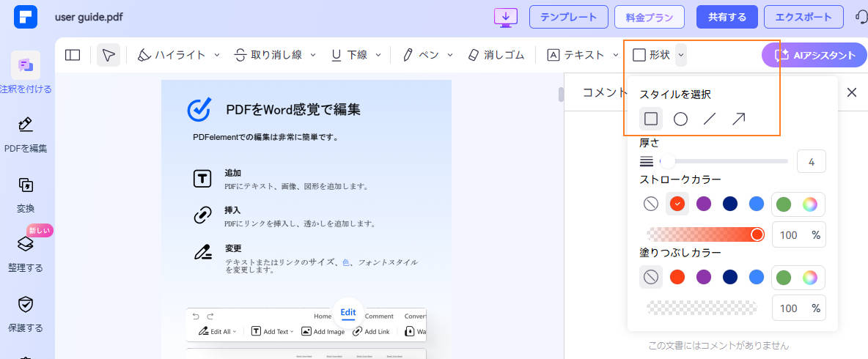Open the ペン tool dropdown arrow

450,55
